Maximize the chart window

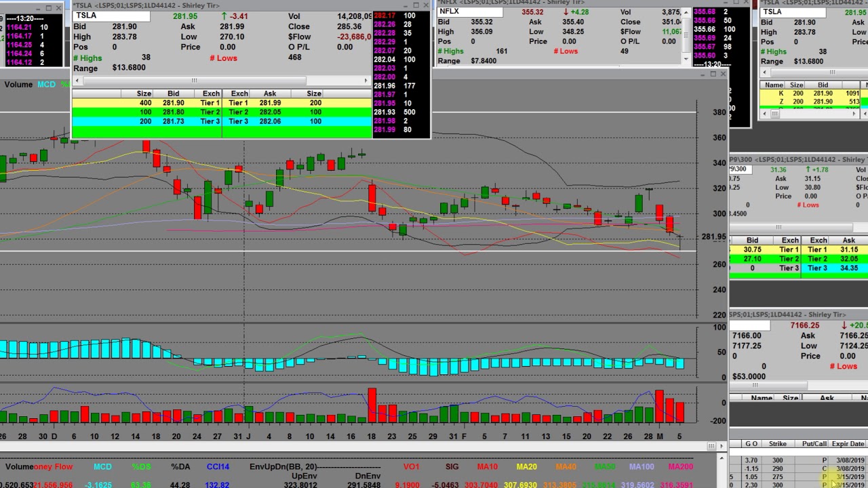point(713,73)
